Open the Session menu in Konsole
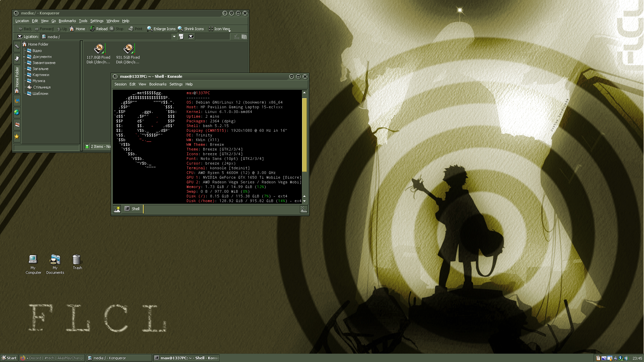The image size is (644, 362). tap(120, 84)
